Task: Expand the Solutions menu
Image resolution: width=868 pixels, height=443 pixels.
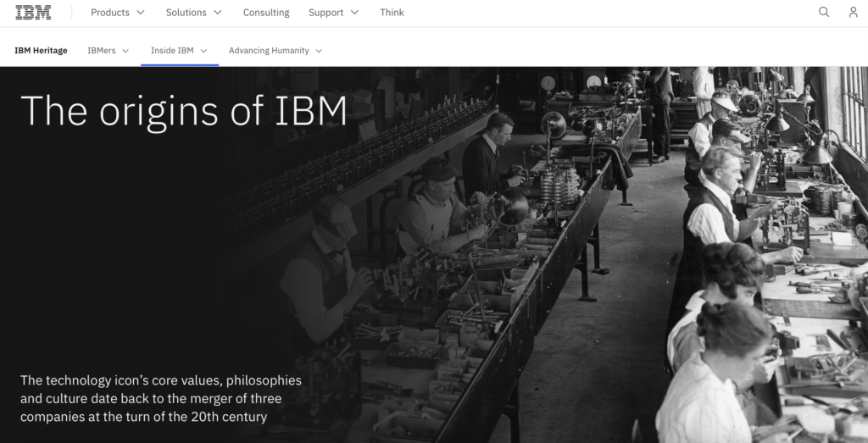Action: coord(194,12)
